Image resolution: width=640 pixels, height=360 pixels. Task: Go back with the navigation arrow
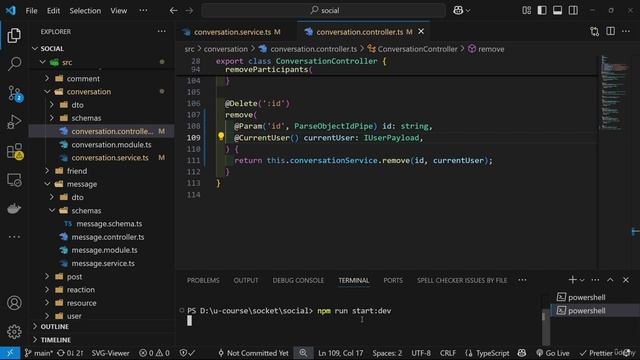(x=173, y=11)
